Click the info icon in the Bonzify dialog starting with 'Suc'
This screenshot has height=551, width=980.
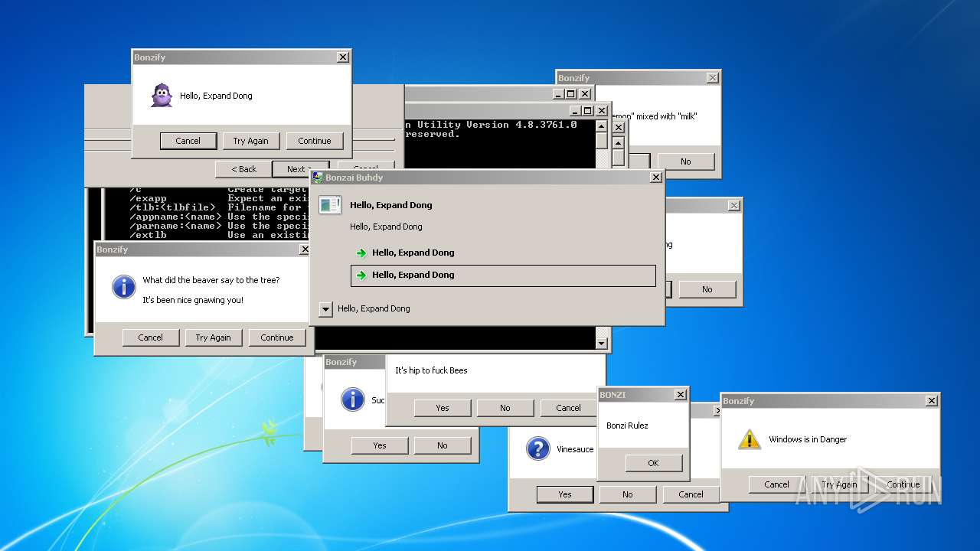352,399
